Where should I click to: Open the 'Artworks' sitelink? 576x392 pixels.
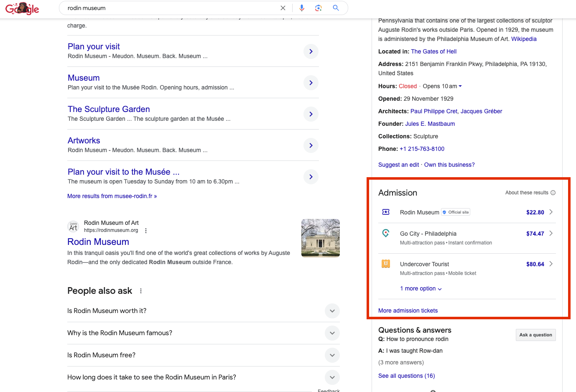84,140
